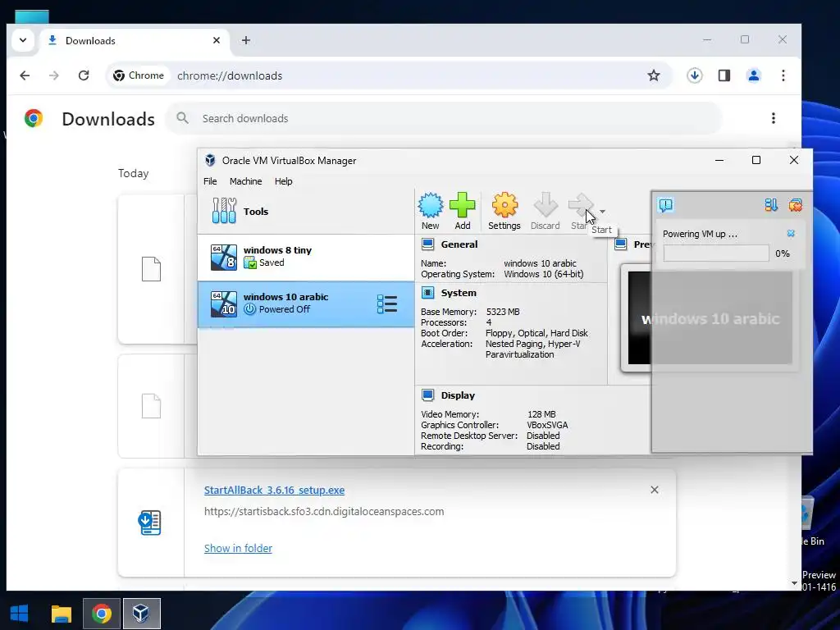Open the Help menu in VirtualBox
This screenshot has width=840, height=630.
(x=283, y=181)
